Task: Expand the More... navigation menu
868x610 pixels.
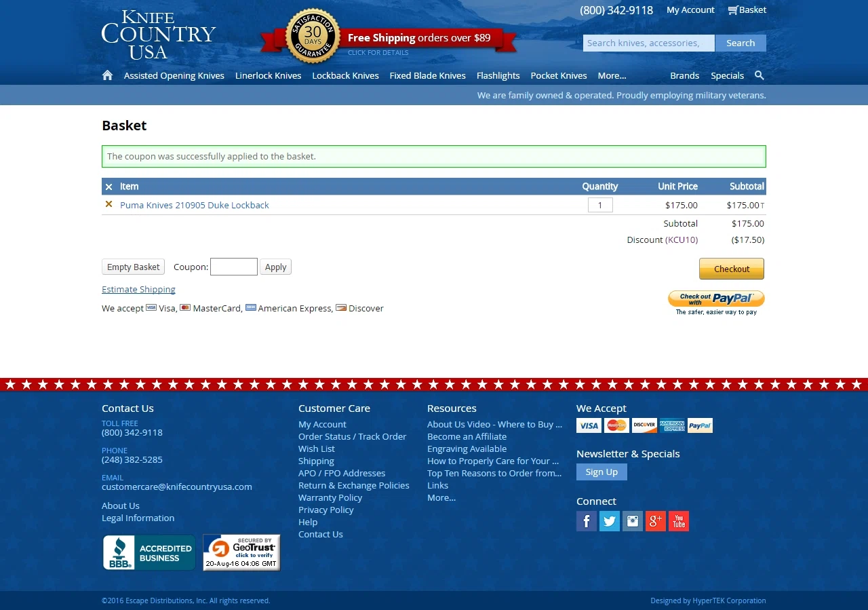Action: [x=612, y=75]
